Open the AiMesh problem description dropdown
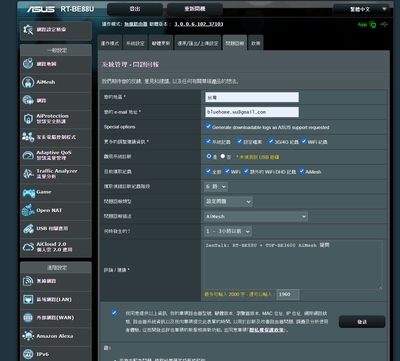400x361 pixels. (x=256, y=216)
